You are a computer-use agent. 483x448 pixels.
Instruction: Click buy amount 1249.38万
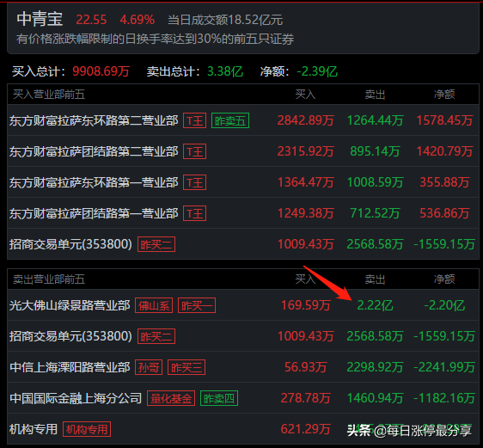306,213
